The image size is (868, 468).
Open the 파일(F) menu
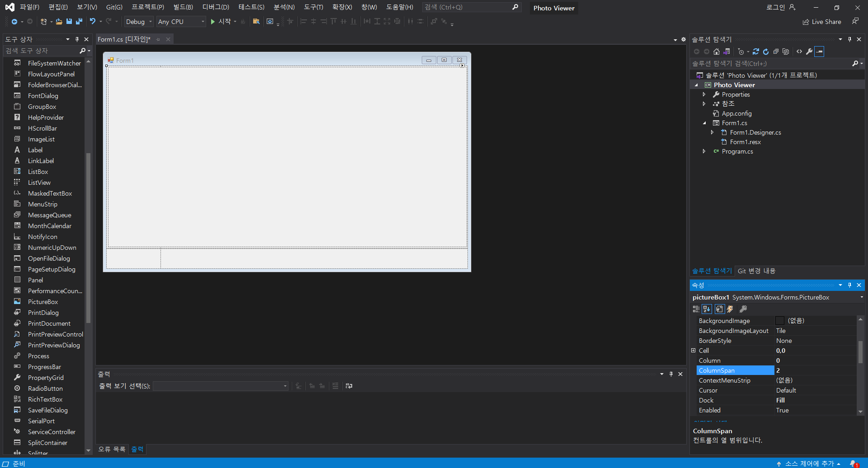[29, 7]
